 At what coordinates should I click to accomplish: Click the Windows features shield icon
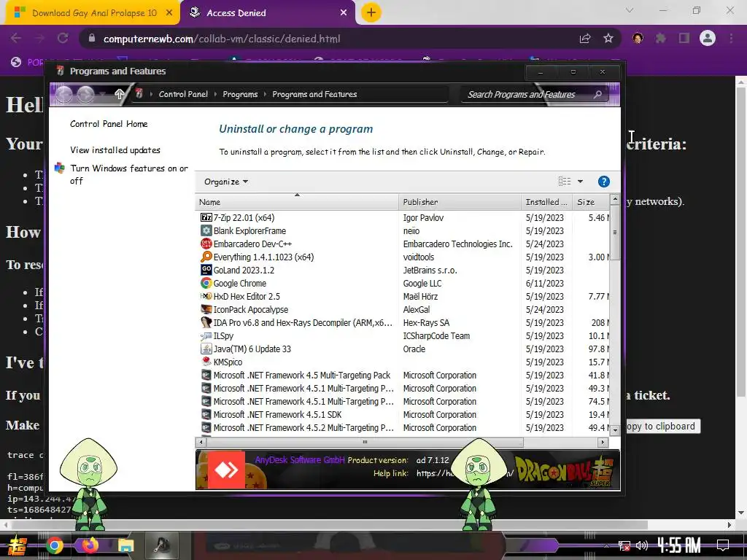coord(60,168)
